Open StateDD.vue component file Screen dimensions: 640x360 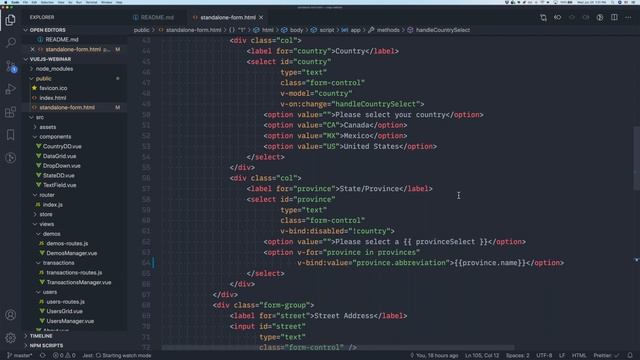58,176
